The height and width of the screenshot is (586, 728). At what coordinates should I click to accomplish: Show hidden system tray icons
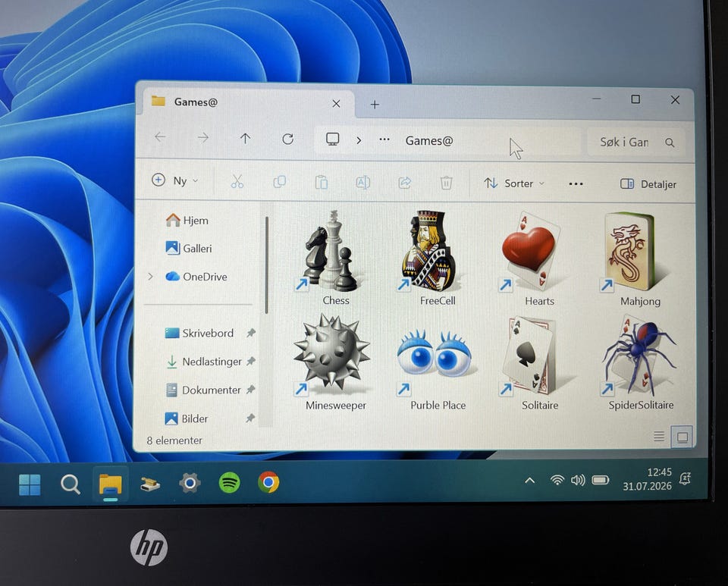pyautogui.click(x=529, y=481)
